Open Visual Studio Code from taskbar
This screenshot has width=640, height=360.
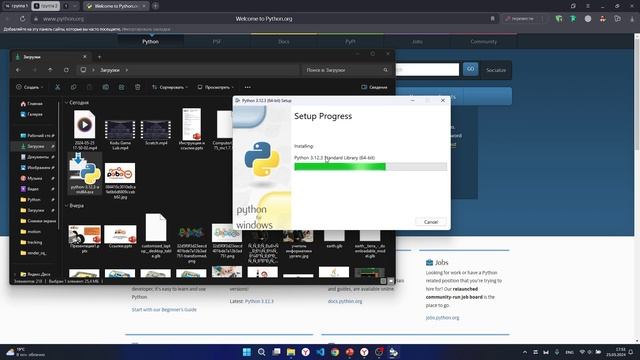coord(320,352)
